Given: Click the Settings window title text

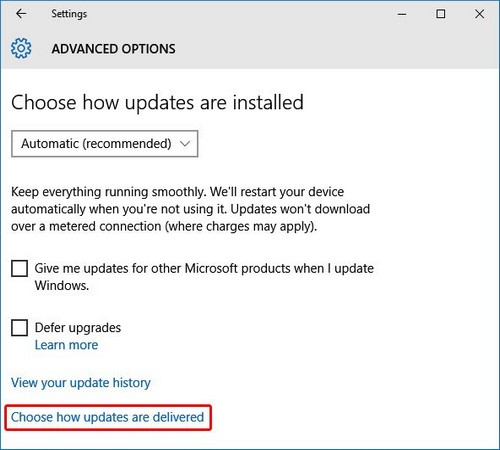Looking at the screenshot, I should point(69,14).
